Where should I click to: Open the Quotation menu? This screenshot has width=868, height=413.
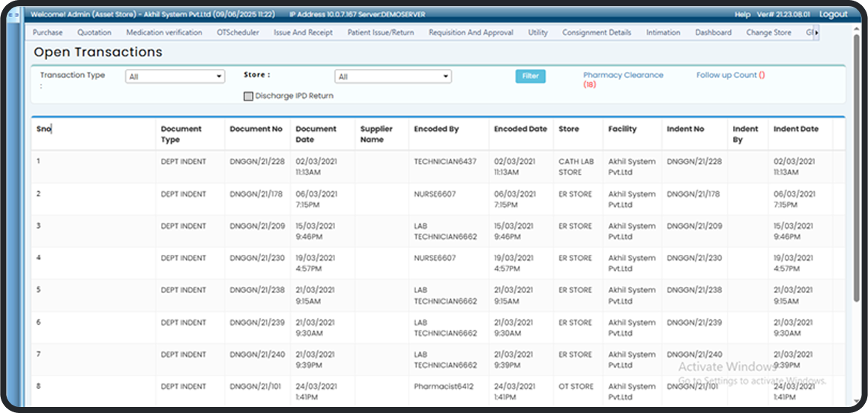(94, 33)
